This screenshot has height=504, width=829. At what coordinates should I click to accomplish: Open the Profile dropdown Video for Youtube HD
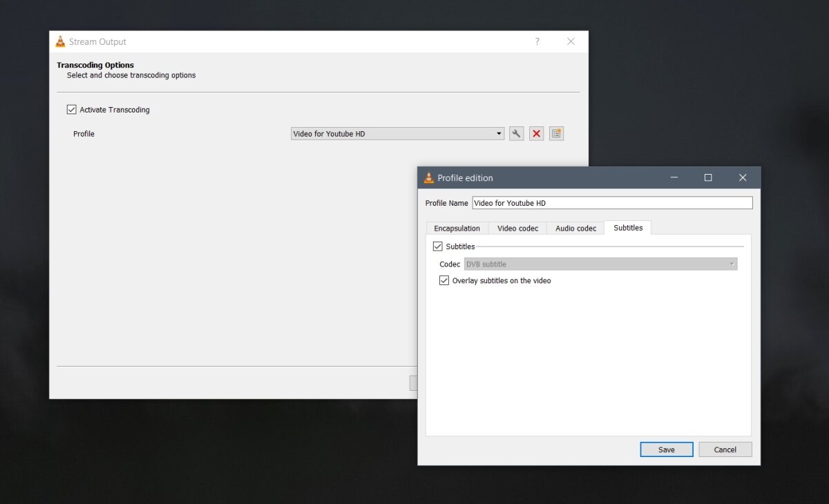tap(398, 134)
